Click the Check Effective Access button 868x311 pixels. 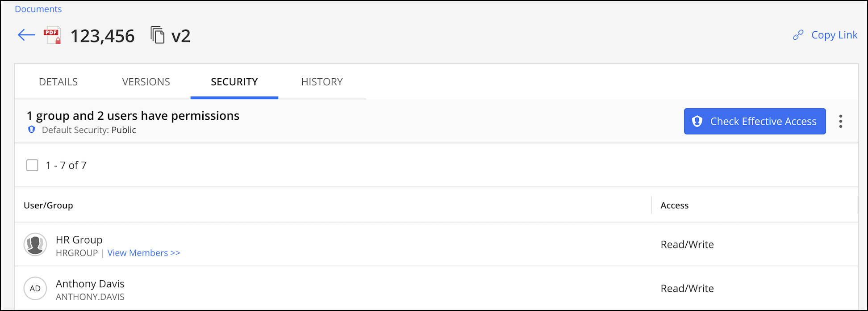(755, 122)
